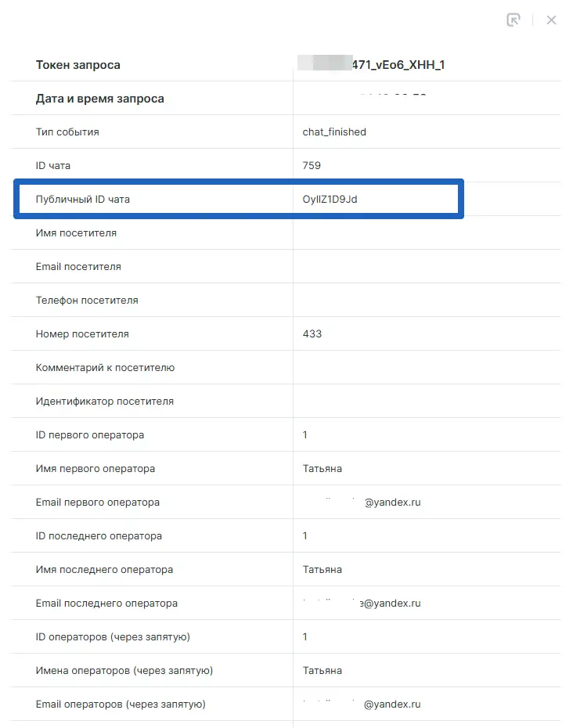Click the last operator name Татьяна
The height and width of the screenshot is (728, 573).
pos(323,569)
